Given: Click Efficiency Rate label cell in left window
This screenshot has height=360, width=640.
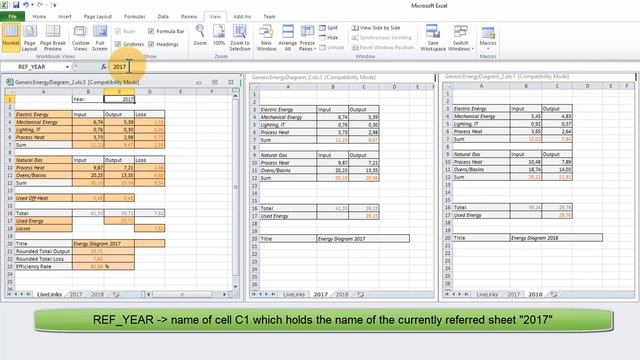Looking at the screenshot, I should [43, 267].
